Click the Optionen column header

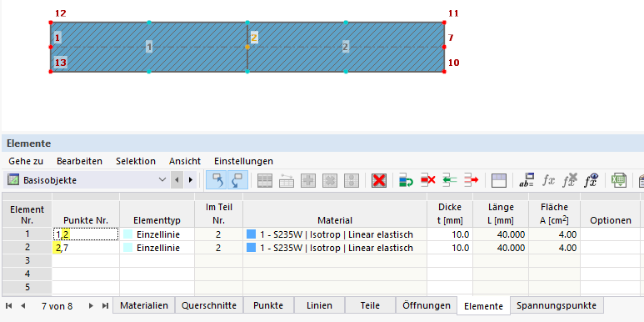[x=611, y=214]
